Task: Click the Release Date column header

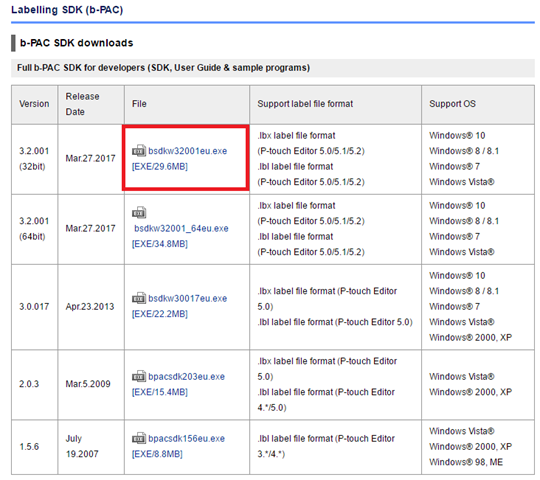Action: [x=82, y=104]
